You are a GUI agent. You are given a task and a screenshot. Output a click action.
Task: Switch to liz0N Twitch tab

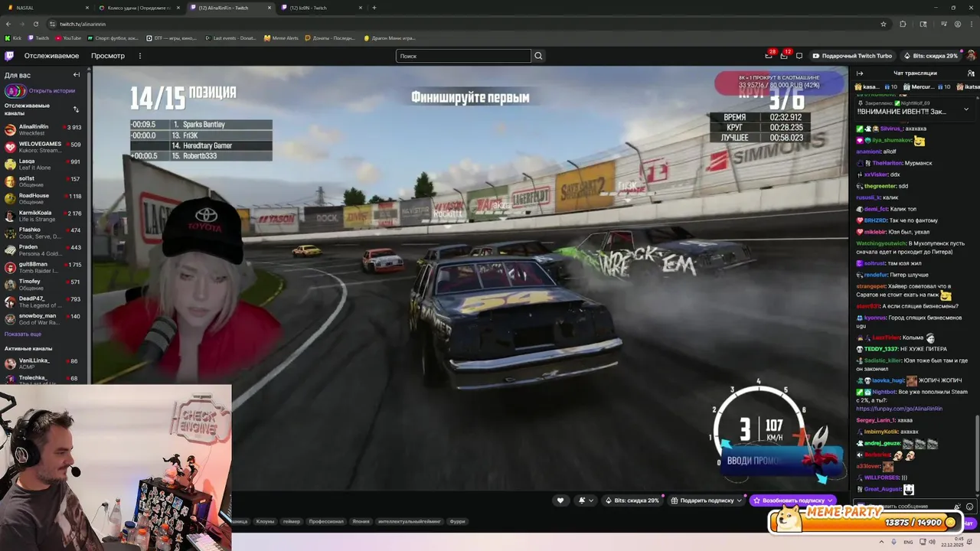tap(320, 8)
